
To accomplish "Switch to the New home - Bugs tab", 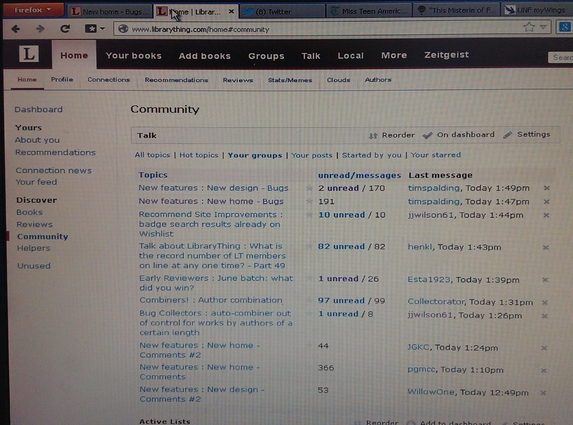I will [110, 12].
